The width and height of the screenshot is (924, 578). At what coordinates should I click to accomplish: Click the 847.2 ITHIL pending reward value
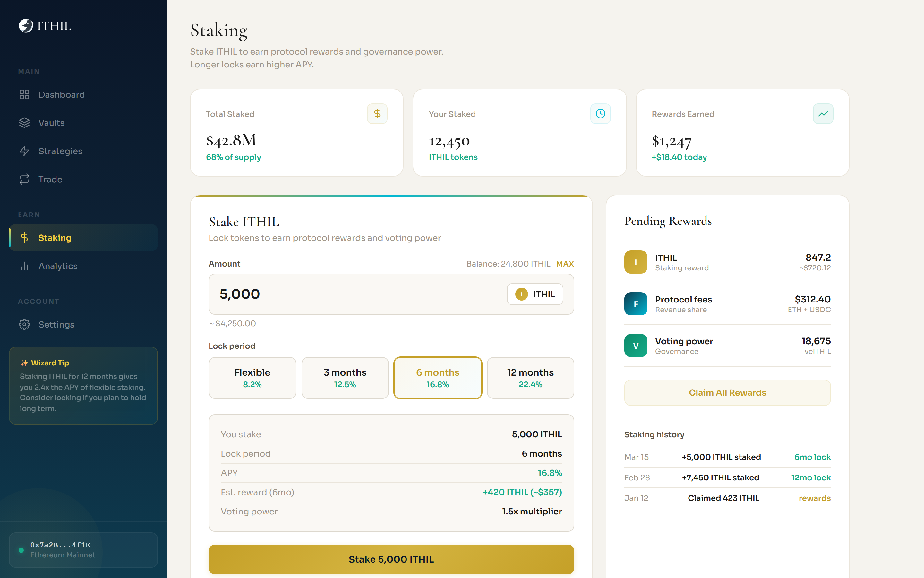coord(818,258)
